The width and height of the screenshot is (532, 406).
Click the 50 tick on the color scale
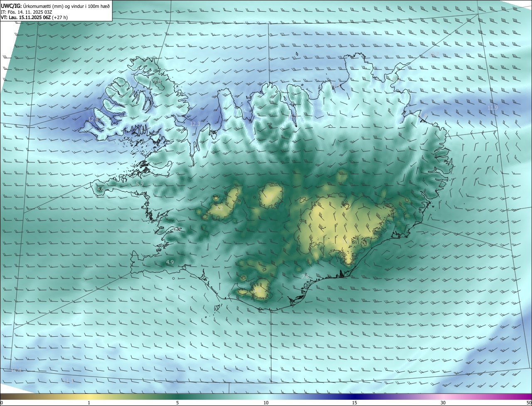coord(529,403)
